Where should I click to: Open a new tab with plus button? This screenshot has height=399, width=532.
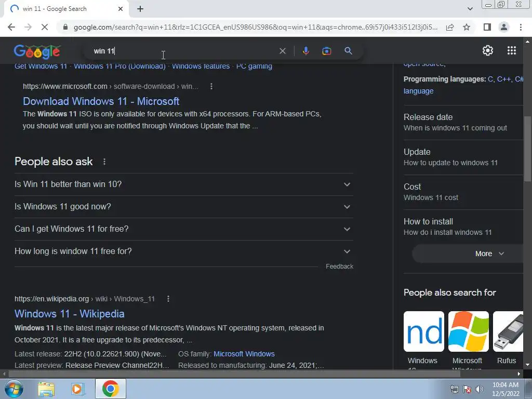click(140, 9)
